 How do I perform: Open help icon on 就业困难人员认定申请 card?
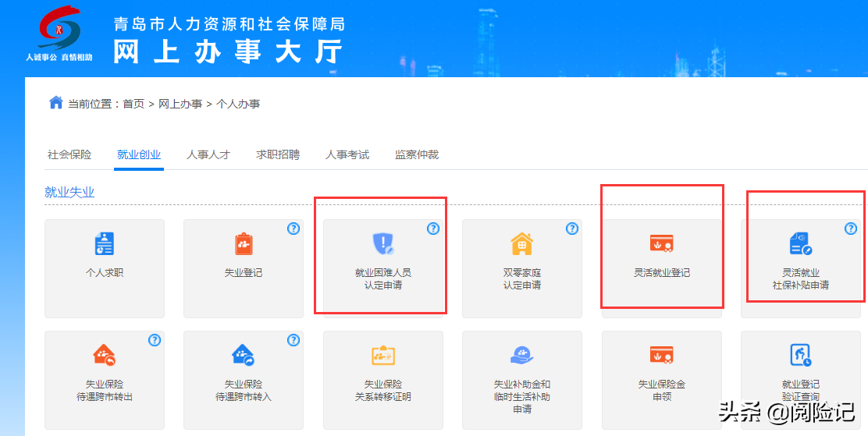tap(433, 228)
